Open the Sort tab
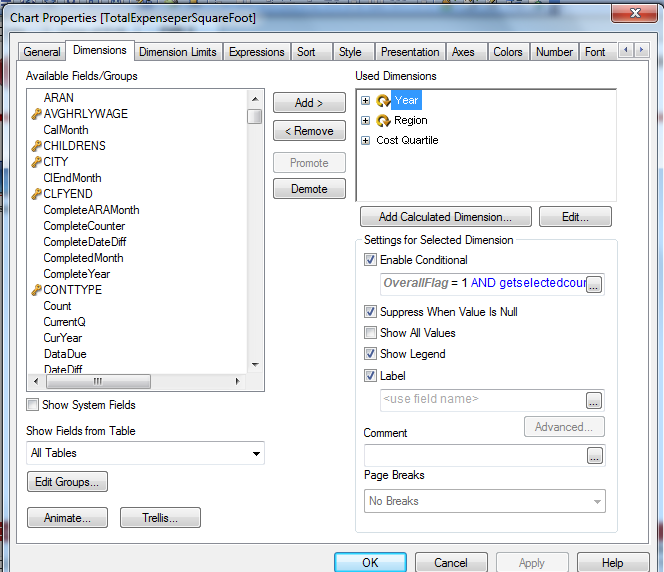 (x=312, y=52)
